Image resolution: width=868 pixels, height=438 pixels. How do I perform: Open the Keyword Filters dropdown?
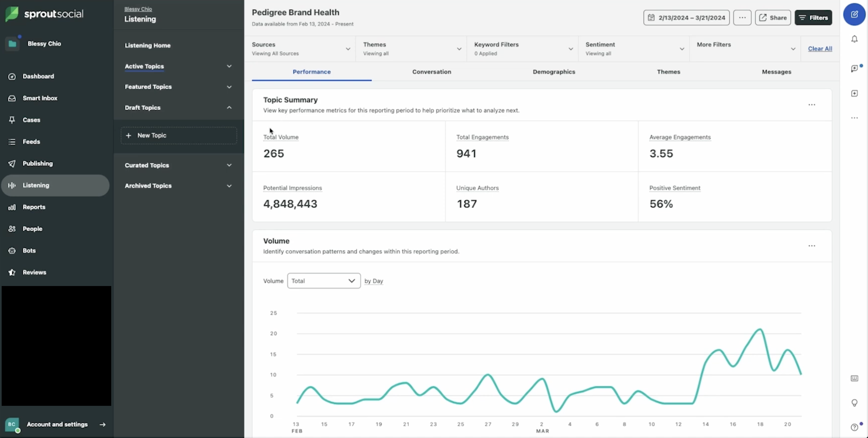coord(523,49)
